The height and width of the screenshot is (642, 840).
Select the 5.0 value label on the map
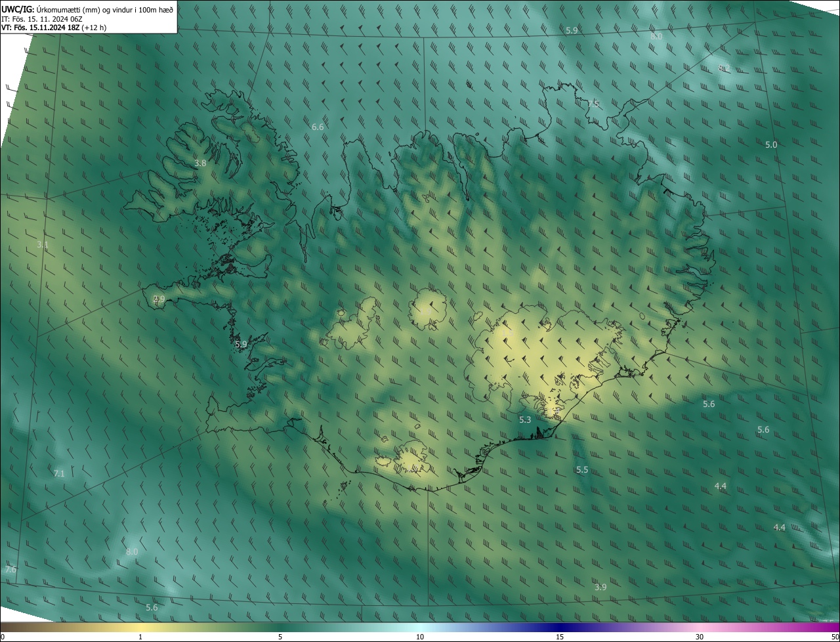(x=771, y=144)
